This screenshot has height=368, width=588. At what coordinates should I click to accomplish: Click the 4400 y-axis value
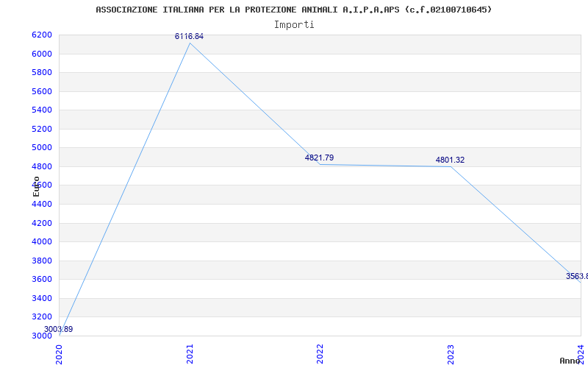point(42,205)
